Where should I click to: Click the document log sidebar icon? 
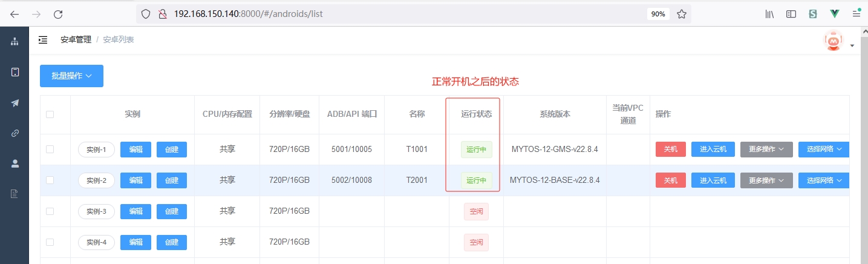(x=15, y=194)
